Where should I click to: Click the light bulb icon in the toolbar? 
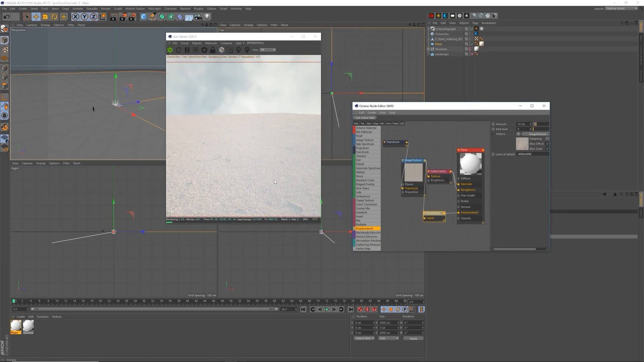click(x=207, y=17)
